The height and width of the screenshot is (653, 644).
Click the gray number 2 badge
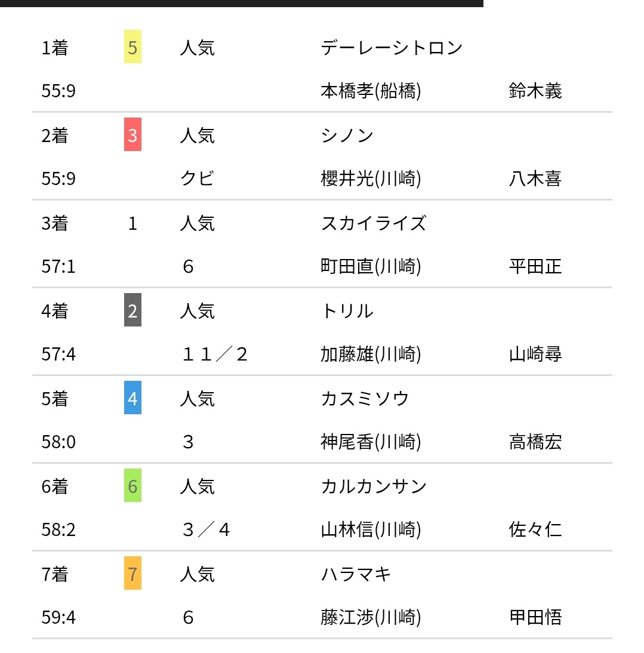click(133, 310)
